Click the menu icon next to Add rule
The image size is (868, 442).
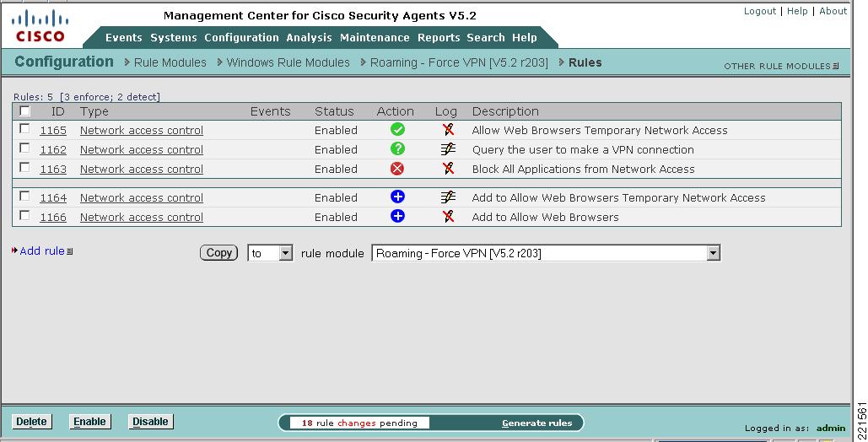point(70,251)
